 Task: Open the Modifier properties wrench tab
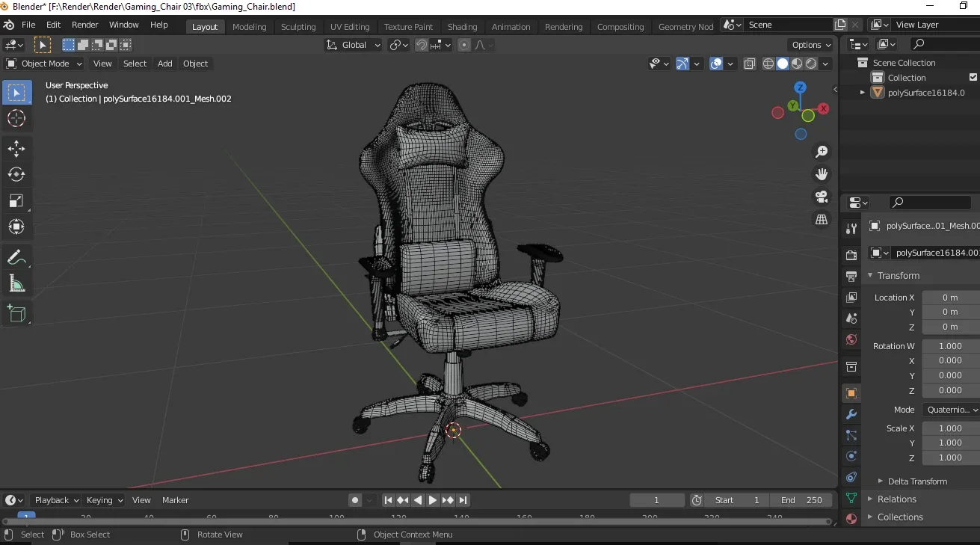click(851, 414)
